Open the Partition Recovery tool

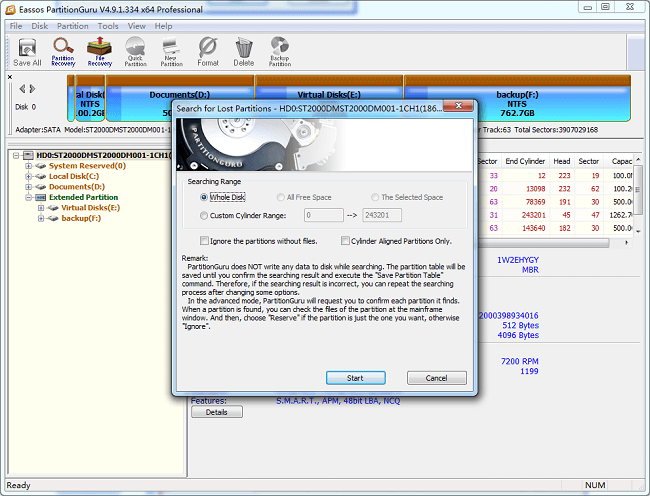63,52
